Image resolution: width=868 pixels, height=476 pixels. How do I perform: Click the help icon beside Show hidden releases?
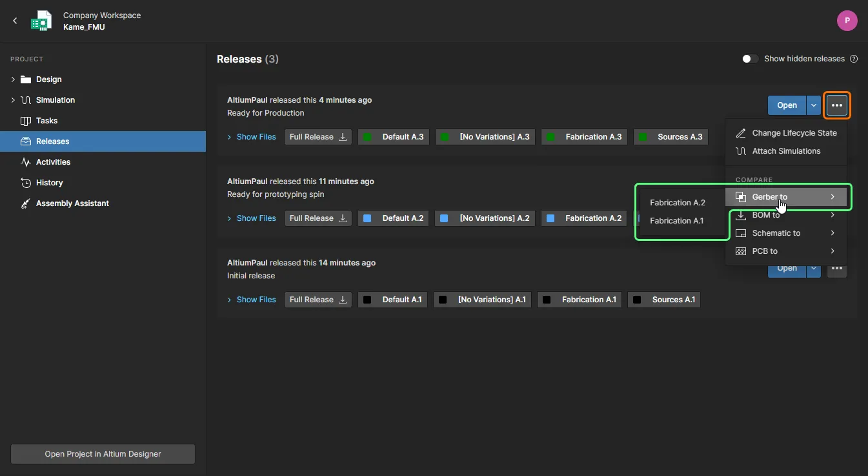854,59
